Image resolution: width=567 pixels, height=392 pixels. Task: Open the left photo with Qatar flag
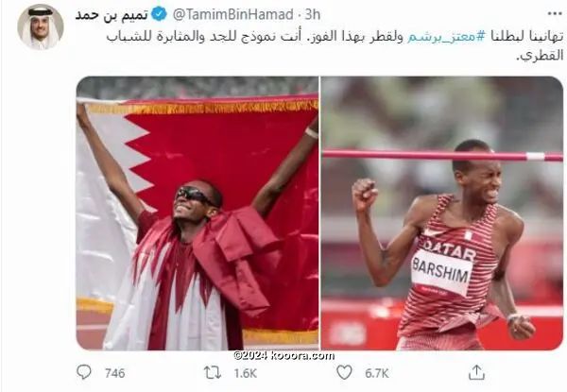pyautogui.click(x=198, y=213)
